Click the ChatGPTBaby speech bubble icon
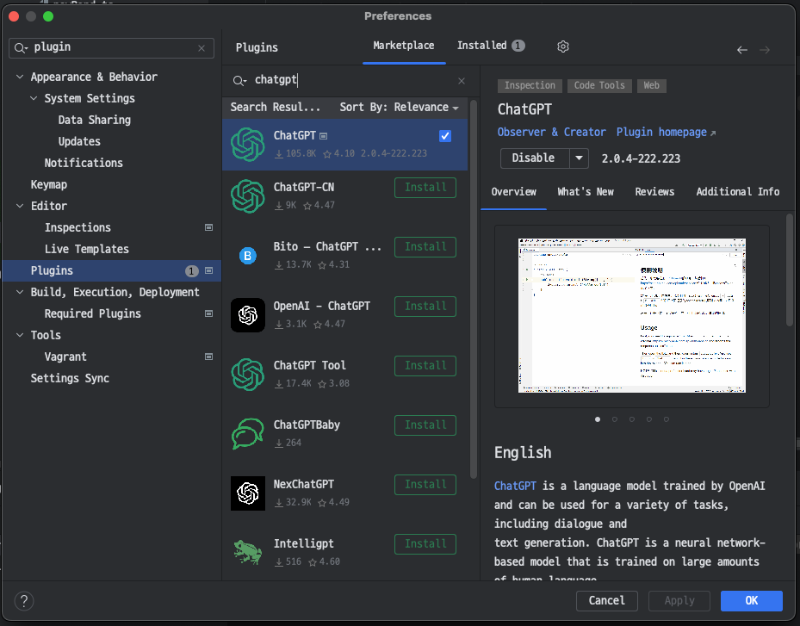800x626 pixels. click(248, 433)
